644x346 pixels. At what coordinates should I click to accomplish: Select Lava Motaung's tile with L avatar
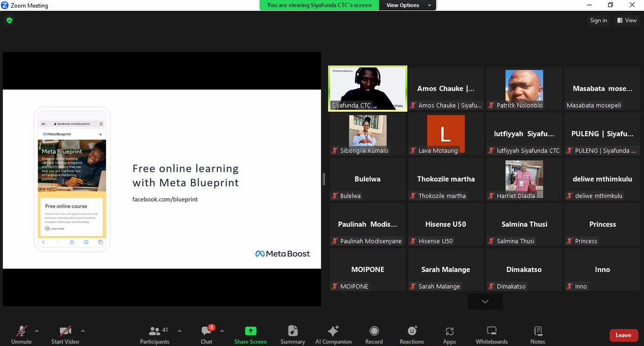[445, 134]
